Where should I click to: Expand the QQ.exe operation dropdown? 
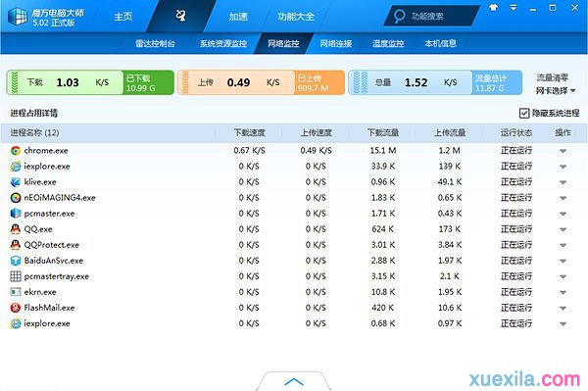[563, 229]
